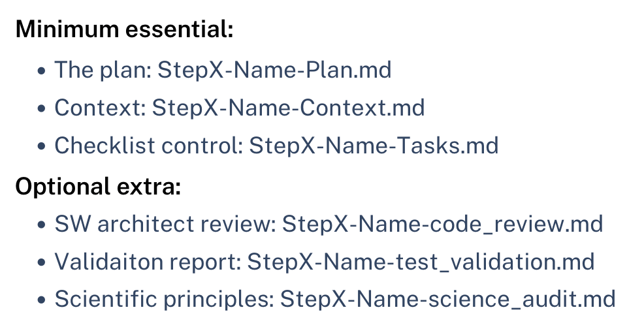
Task: Select the StepX-Name-test_validation.md filename
Action: 421,262
